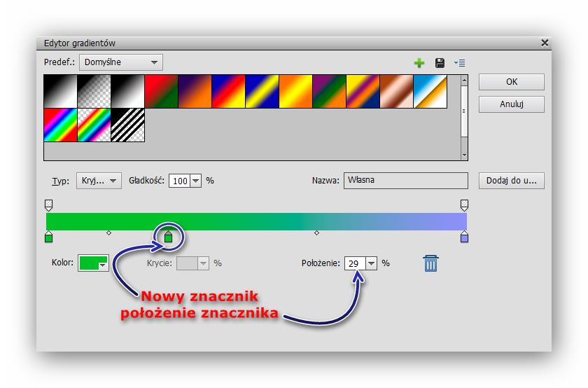This screenshot has width=588, height=388.
Task: Click the floppy disk save gradients icon
Action: 440,63
